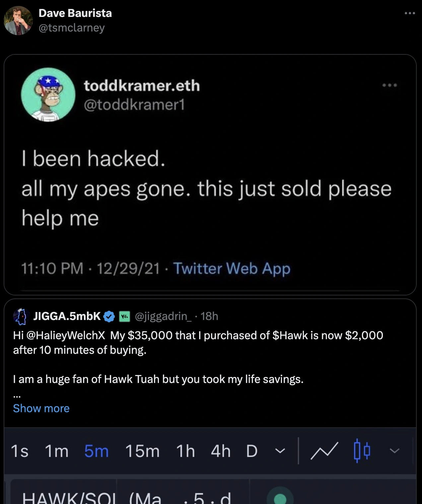
Task: Expand tweet text with Show more
Action: [x=41, y=408]
